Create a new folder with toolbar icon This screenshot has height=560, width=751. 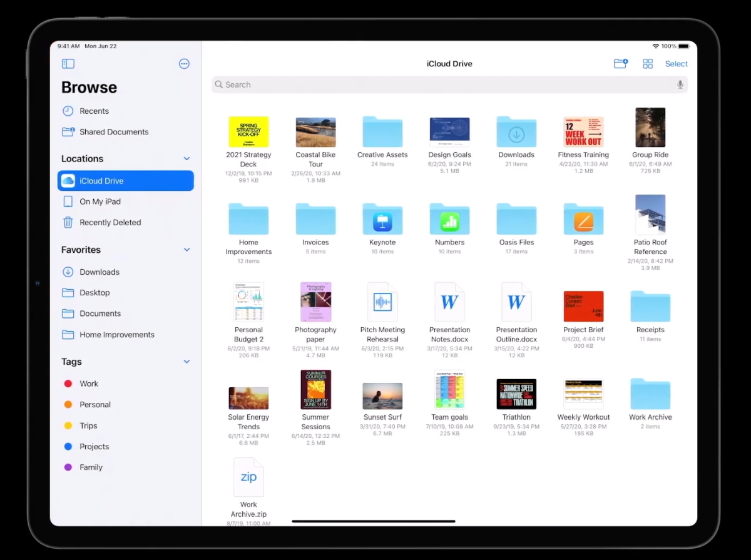(x=620, y=64)
